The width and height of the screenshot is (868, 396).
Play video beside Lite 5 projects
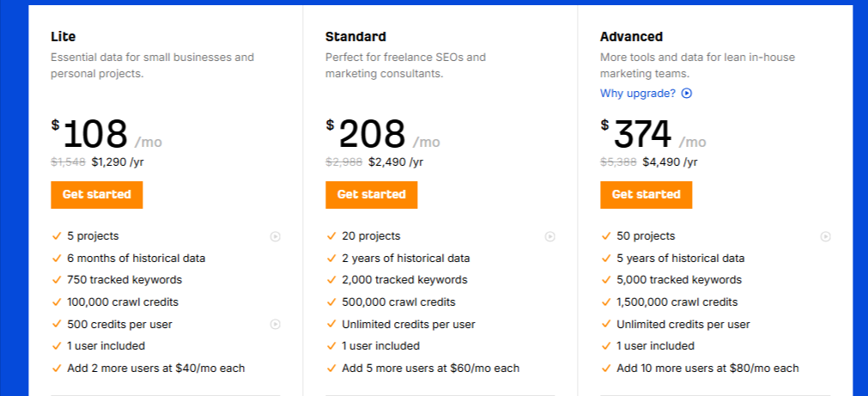point(275,237)
